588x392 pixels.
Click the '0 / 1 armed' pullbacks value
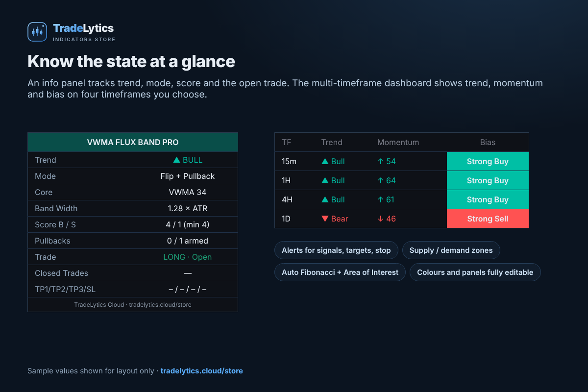(188, 241)
